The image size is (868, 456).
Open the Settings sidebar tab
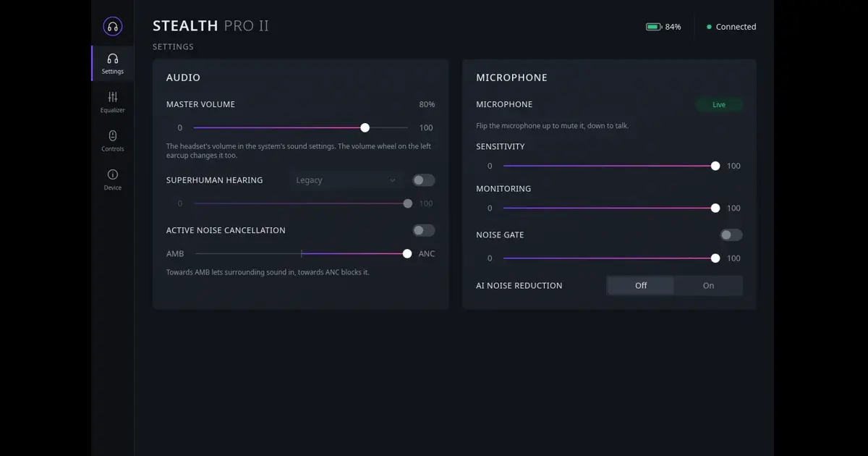coord(113,64)
